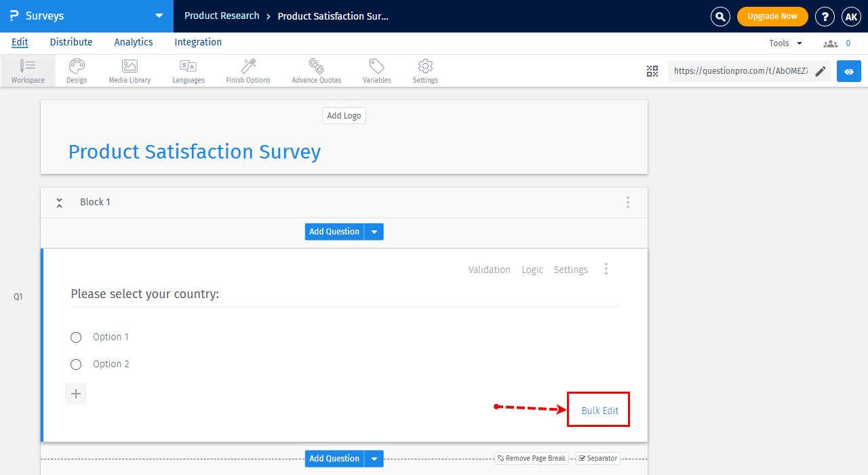This screenshot has width=868, height=475.
Task: Open the Media Library
Action: click(129, 70)
